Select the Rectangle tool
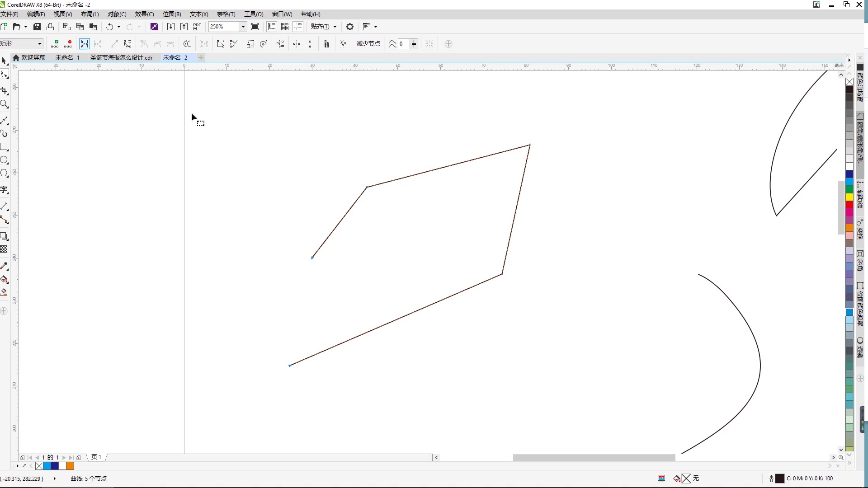 click(4, 147)
